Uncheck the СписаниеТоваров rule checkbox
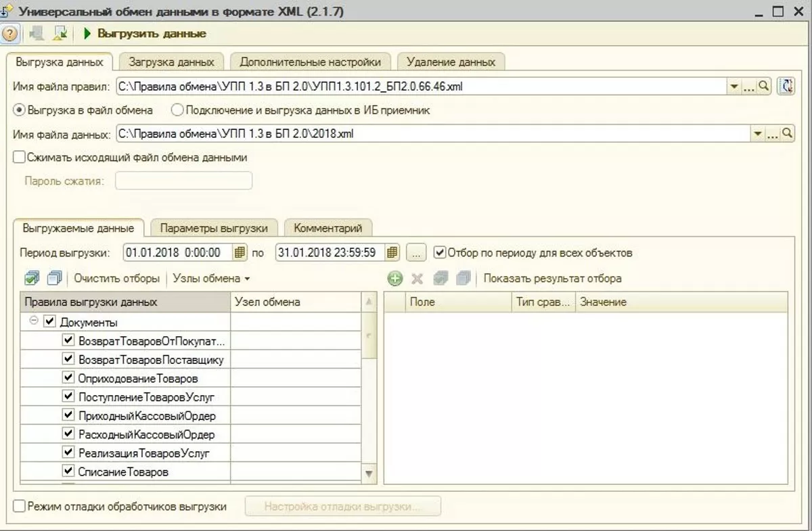The height and width of the screenshot is (531, 812). (x=68, y=471)
